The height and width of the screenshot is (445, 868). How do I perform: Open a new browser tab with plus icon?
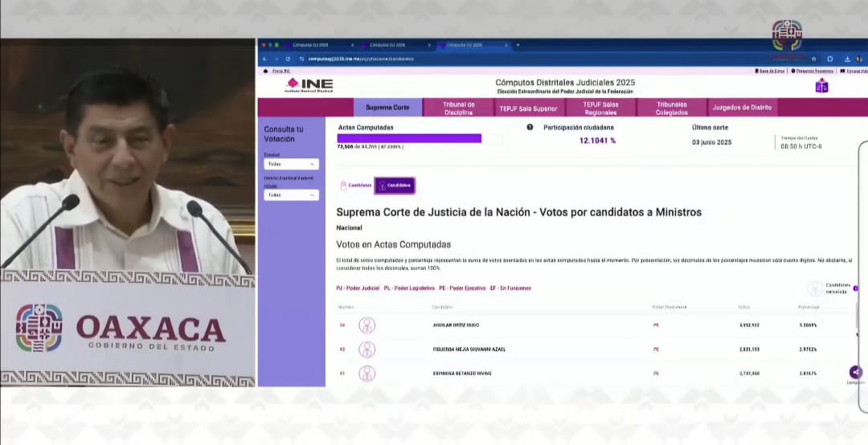[518, 45]
